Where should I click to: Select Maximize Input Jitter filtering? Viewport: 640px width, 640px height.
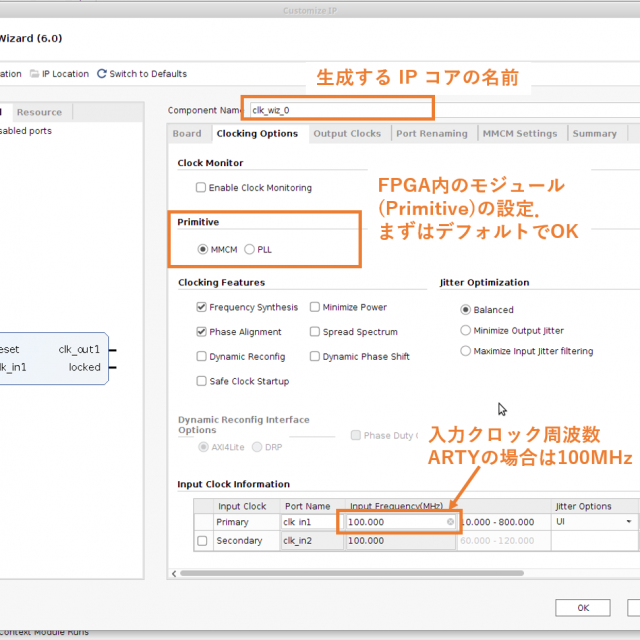click(466, 351)
